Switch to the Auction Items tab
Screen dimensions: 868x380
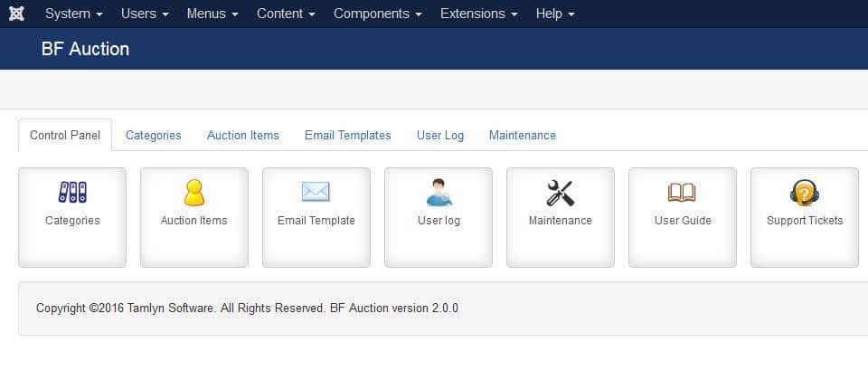pos(243,135)
